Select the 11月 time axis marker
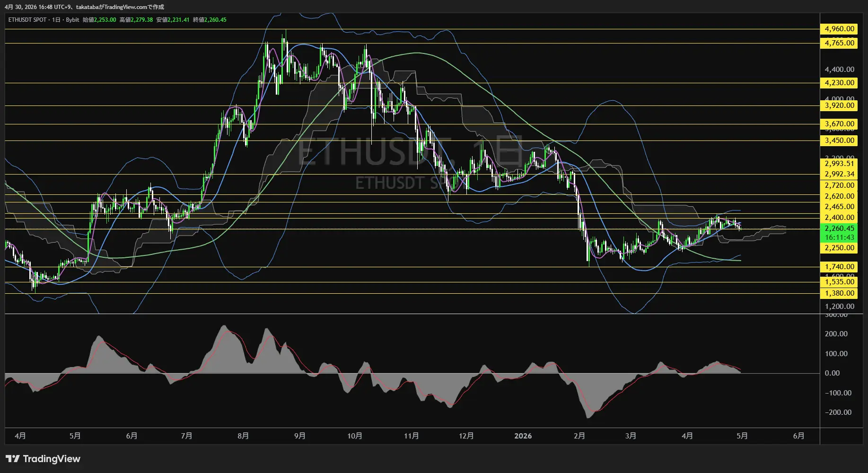 tap(411, 436)
